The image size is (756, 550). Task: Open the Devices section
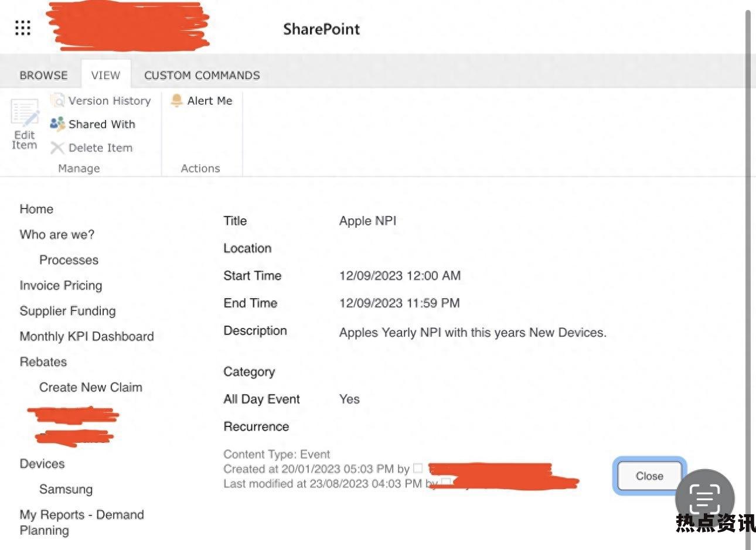(42, 464)
